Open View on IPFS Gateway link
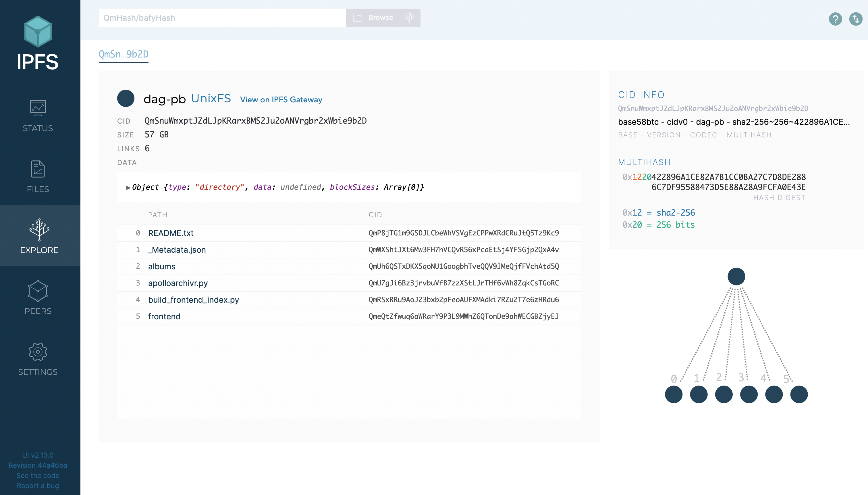 281,100
